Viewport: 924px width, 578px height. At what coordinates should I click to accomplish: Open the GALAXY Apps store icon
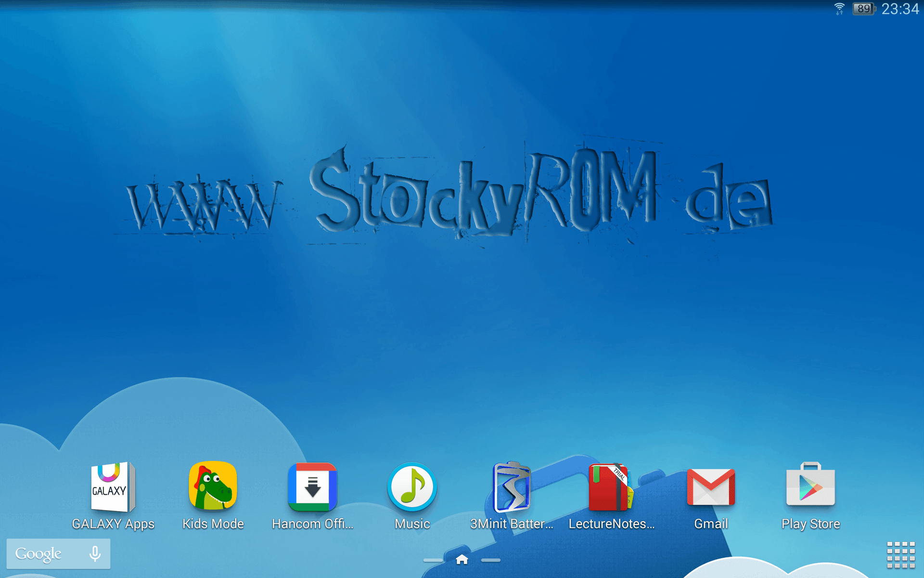pos(113,487)
